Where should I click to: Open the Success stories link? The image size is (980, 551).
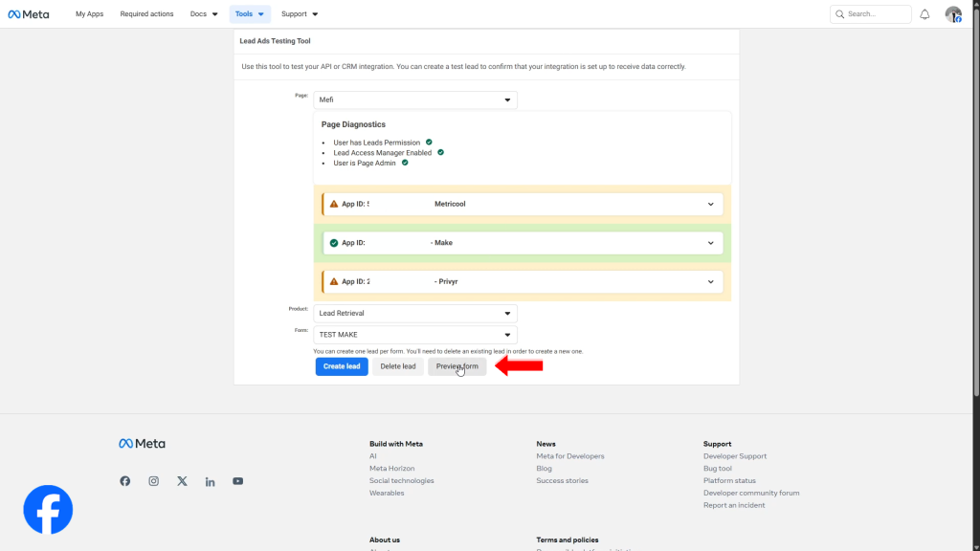[x=562, y=480]
